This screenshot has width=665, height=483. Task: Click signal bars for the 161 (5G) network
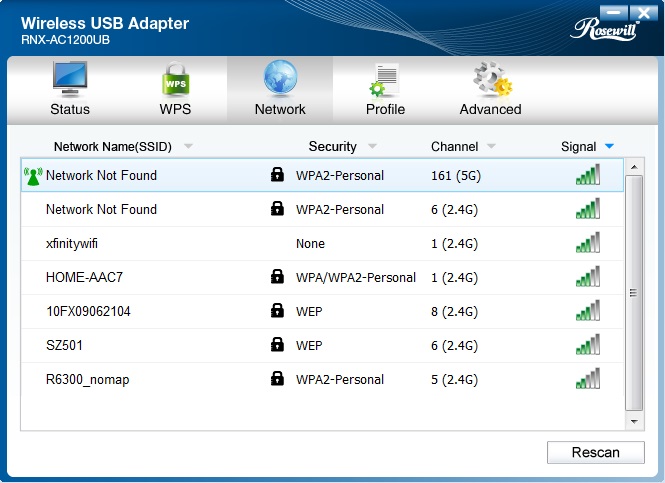(588, 174)
